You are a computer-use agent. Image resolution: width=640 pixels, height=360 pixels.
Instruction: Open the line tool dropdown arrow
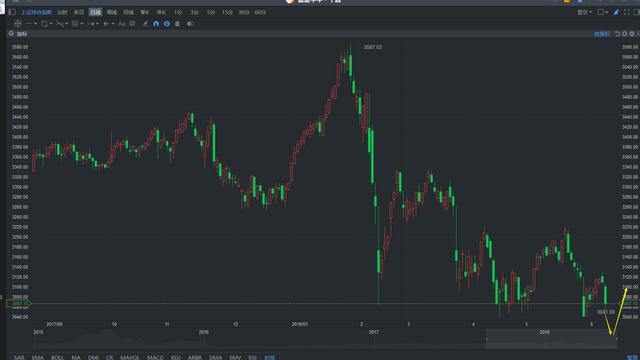[36, 24]
